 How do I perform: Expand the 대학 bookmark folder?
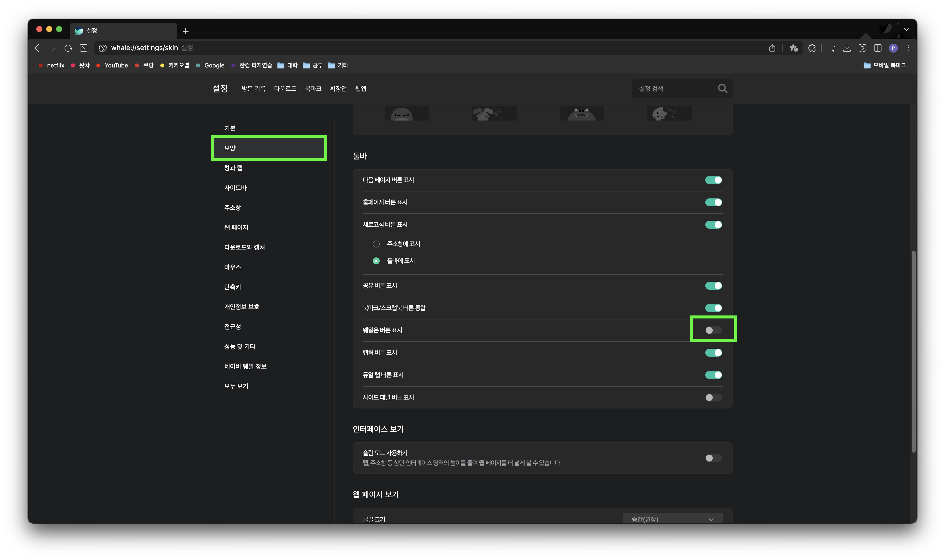pos(287,65)
